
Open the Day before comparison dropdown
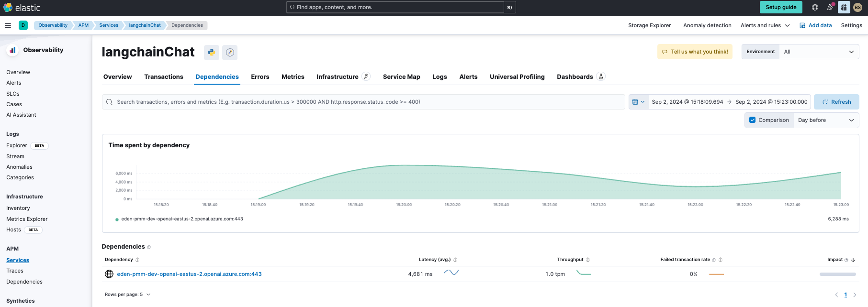tap(825, 120)
